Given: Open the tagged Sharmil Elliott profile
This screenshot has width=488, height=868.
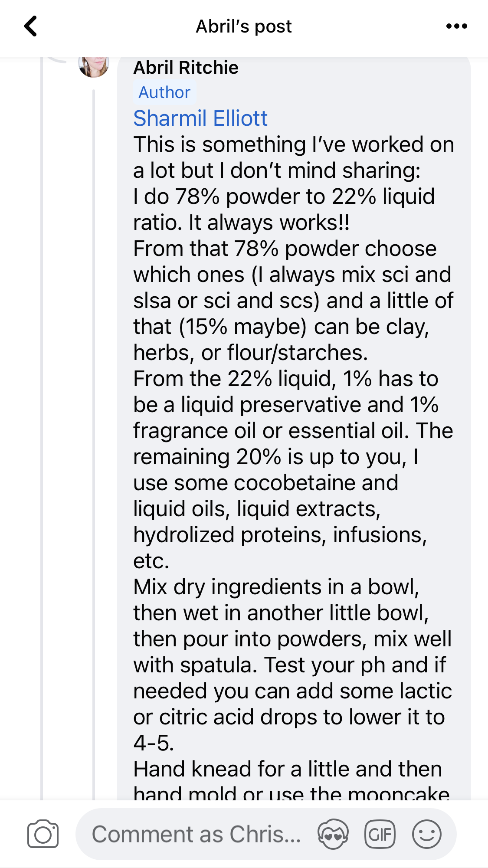Looking at the screenshot, I should (x=200, y=118).
